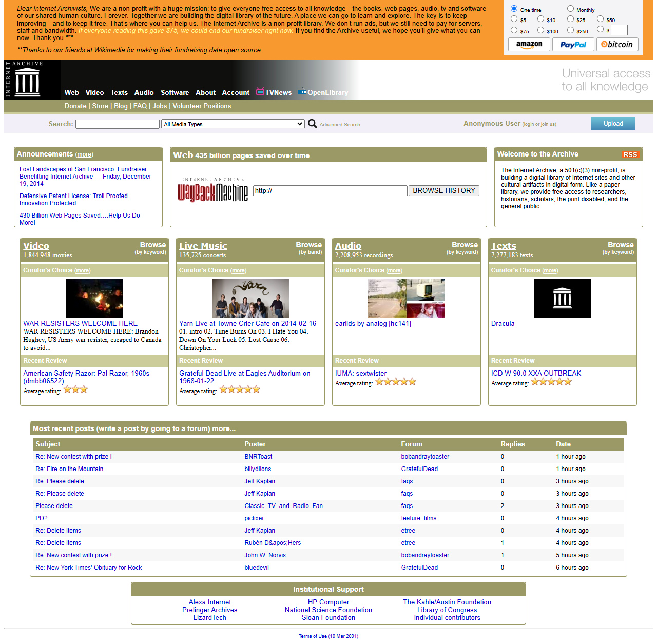Click the OpenLibrary icon

tap(302, 92)
